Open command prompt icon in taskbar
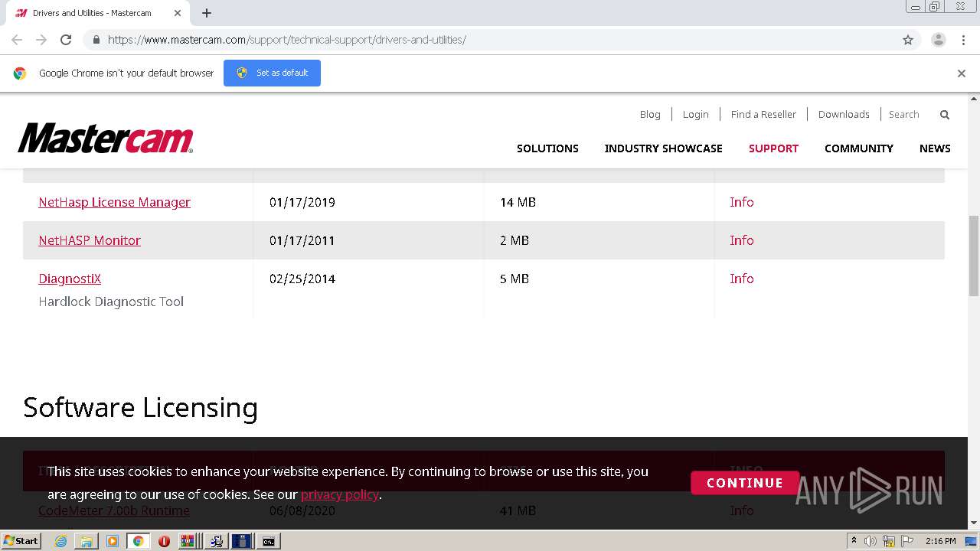The image size is (980, 551). tap(269, 541)
